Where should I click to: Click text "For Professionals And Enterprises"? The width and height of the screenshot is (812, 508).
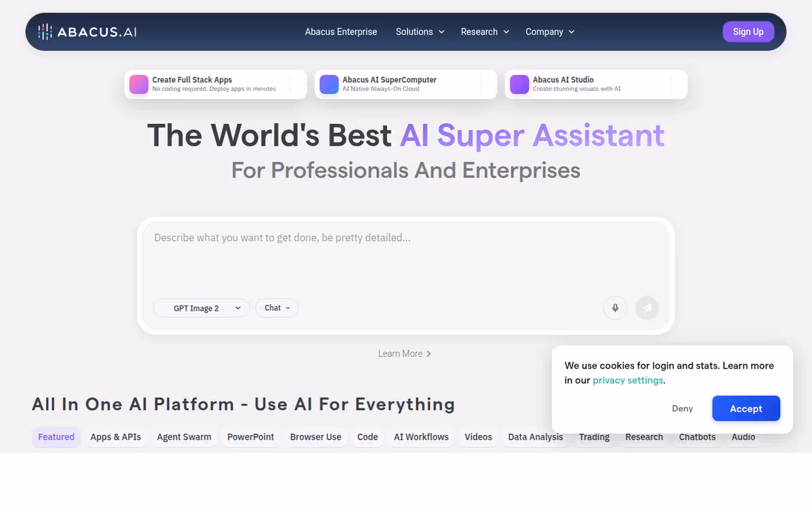[x=406, y=170]
